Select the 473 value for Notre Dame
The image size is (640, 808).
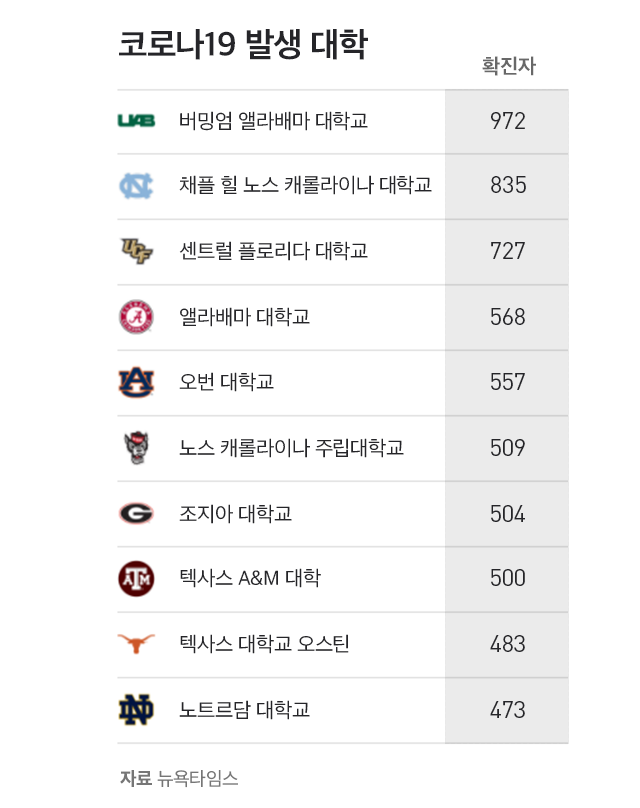pos(508,710)
